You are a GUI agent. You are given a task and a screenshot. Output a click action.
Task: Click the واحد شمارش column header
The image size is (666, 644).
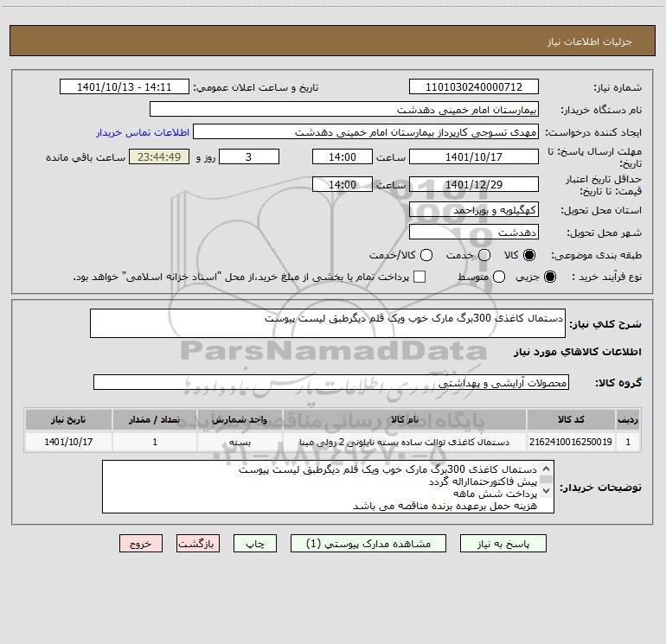click(x=240, y=419)
